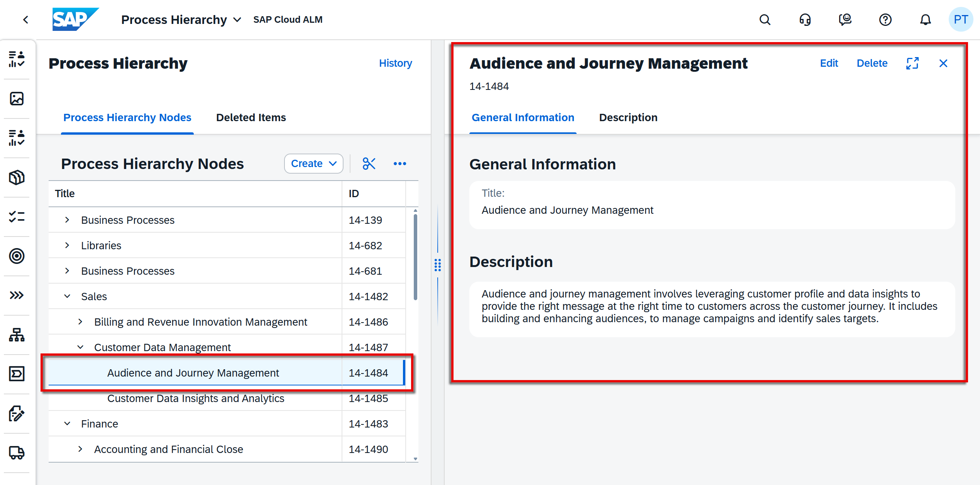Enter full screen for detail panel

(x=912, y=63)
